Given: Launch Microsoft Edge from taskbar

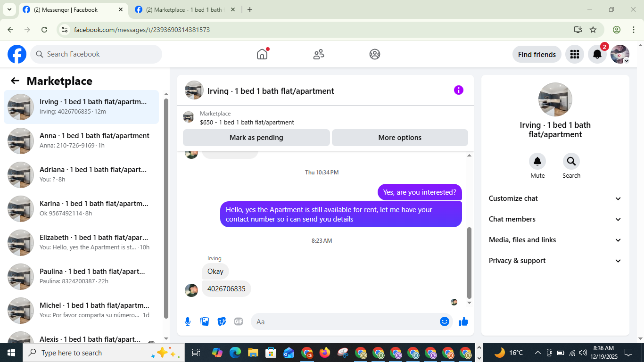Looking at the screenshot, I should (235, 353).
